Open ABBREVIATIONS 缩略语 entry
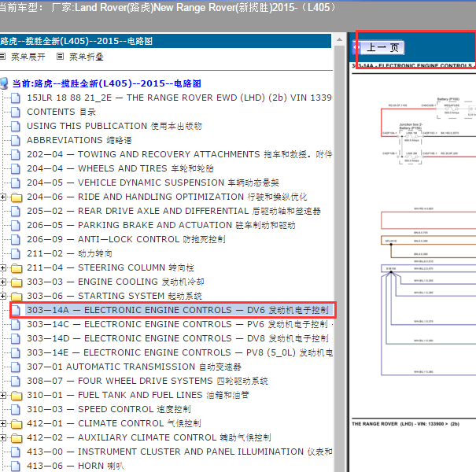Image resolution: width=476 pixels, height=472 pixels. pos(79,140)
